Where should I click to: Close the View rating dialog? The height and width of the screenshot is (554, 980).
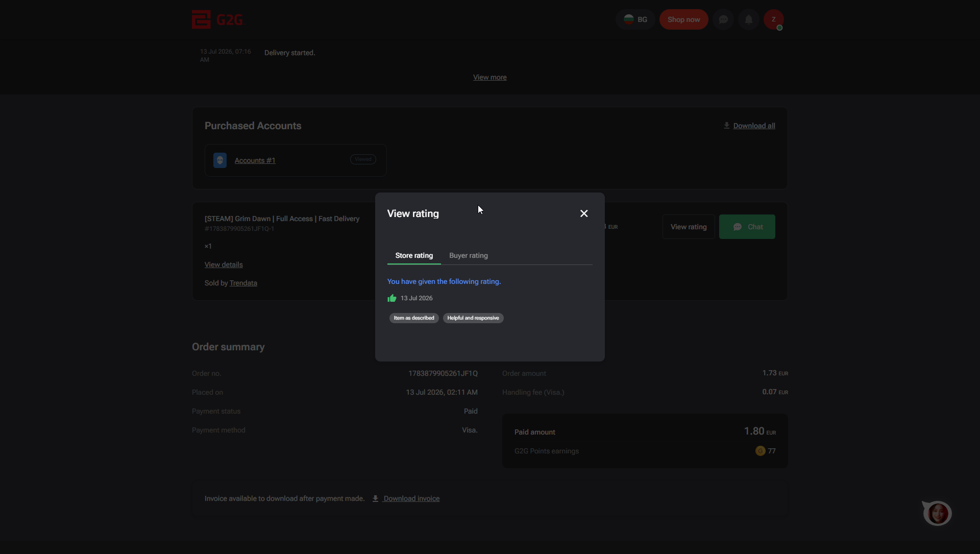[584, 213]
